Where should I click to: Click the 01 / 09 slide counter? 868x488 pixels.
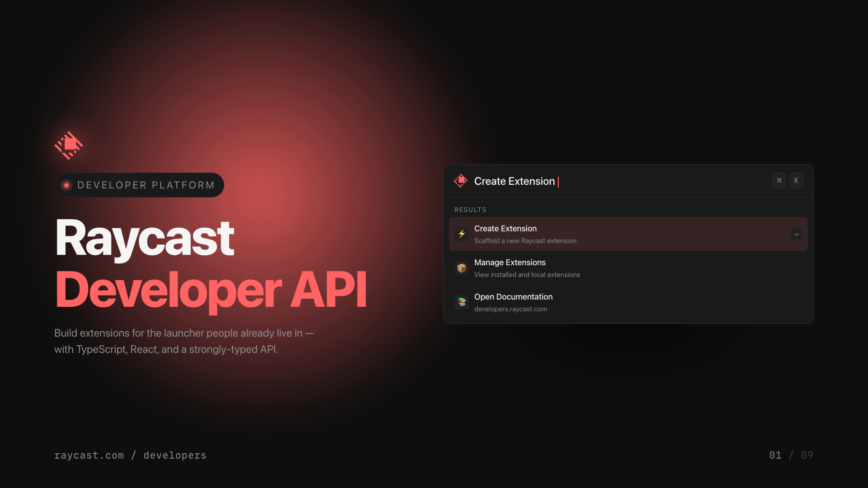click(791, 455)
